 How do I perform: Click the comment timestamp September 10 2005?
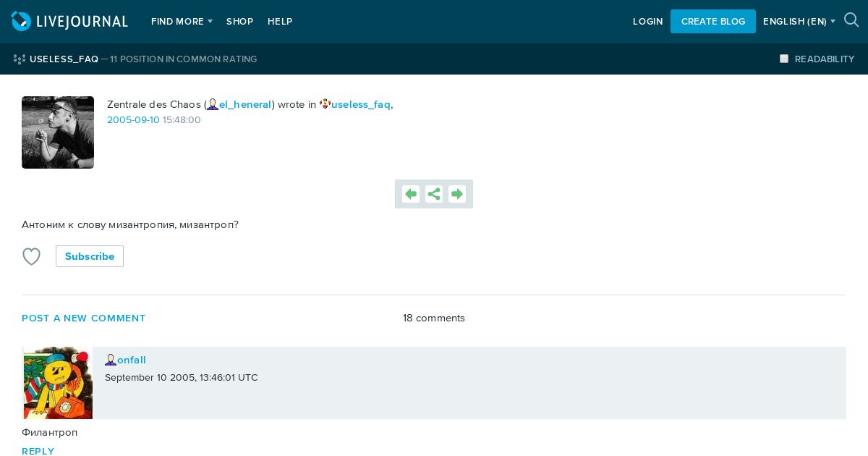tap(182, 378)
